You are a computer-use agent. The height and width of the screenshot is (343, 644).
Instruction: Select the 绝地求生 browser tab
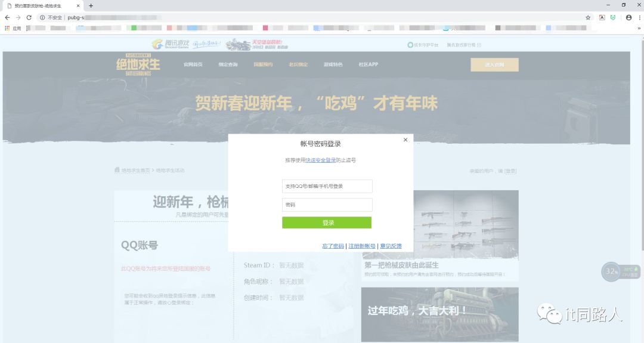[43, 6]
